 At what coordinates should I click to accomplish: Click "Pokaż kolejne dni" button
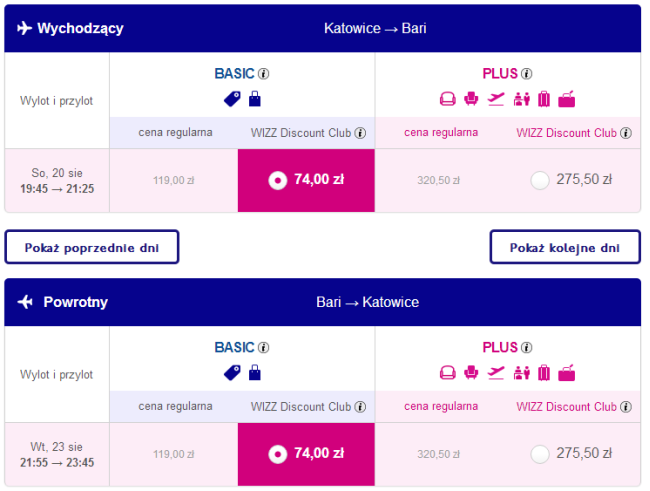tap(564, 247)
